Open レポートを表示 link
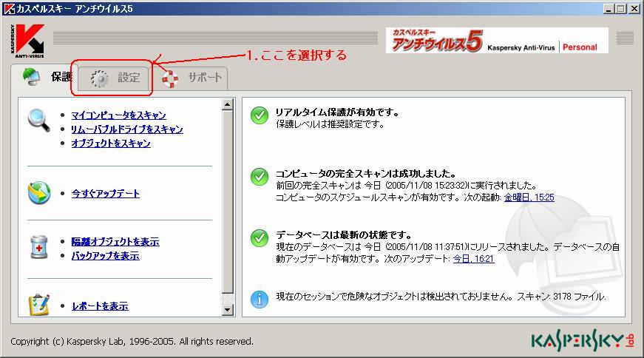 [100, 306]
